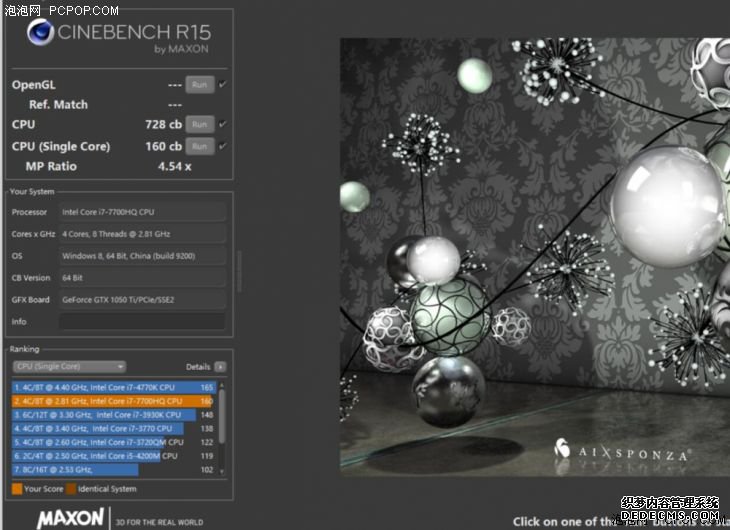Run the OpenGL benchmark
Screen dimensions: 730x530
[x=200, y=85]
